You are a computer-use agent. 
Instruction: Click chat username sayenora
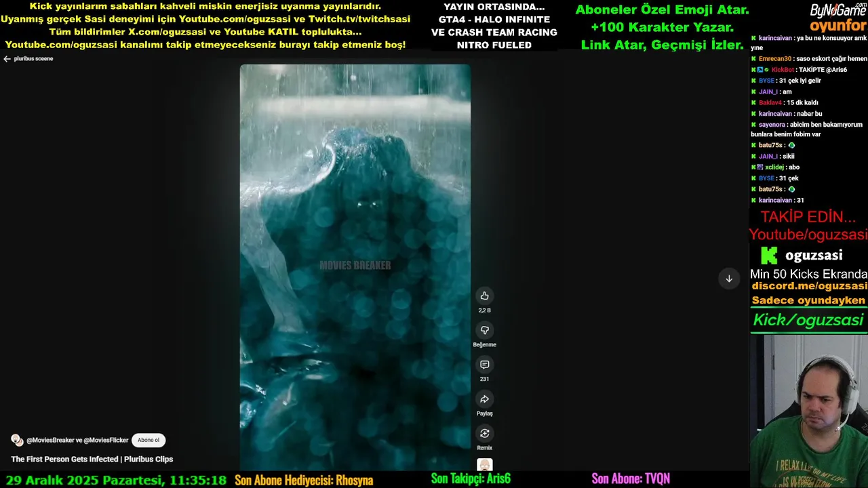pos(772,125)
